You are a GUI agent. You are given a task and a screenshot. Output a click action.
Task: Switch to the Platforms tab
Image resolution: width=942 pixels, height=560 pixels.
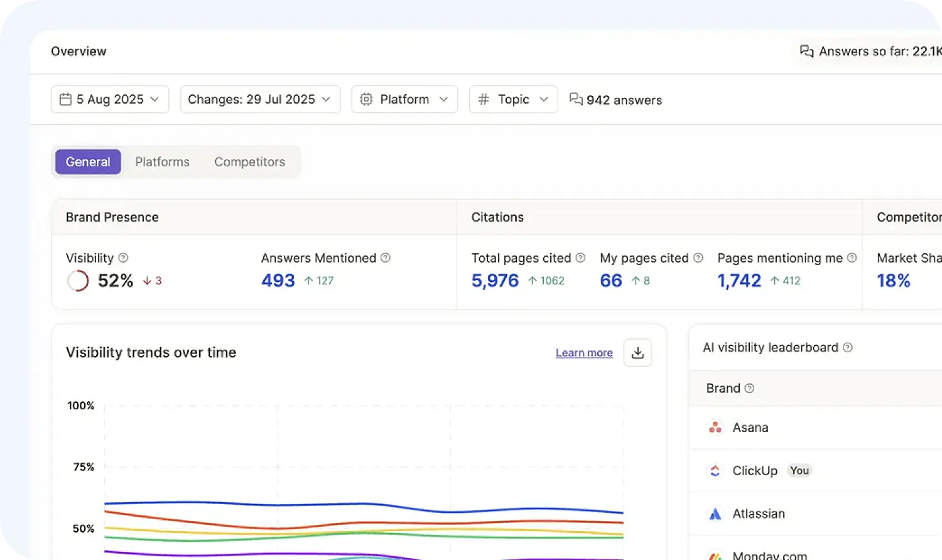pyautogui.click(x=162, y=161)
